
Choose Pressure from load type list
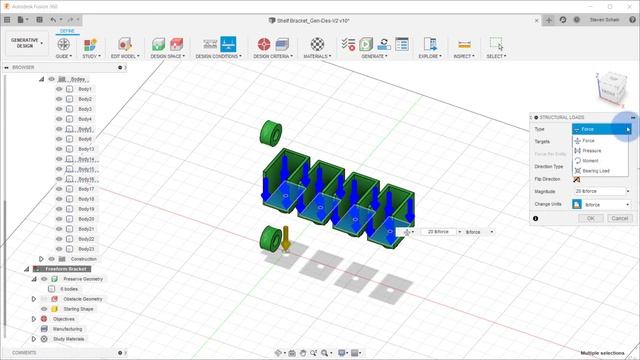[600, 151]
